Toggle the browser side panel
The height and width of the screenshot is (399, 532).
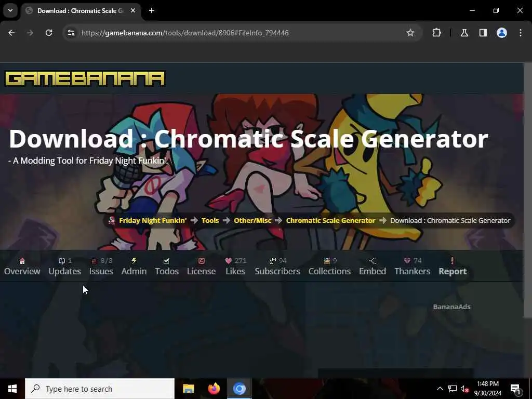pos(483,33)
